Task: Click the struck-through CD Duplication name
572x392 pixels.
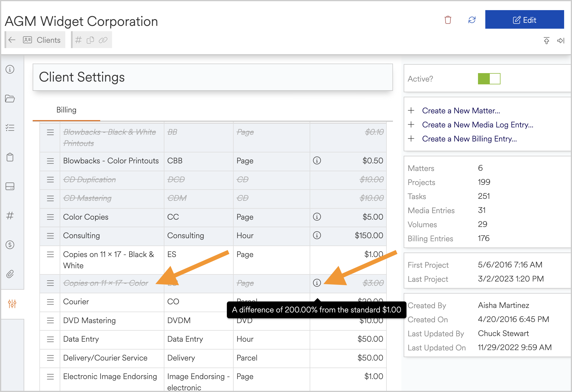Action: point(90,179)
